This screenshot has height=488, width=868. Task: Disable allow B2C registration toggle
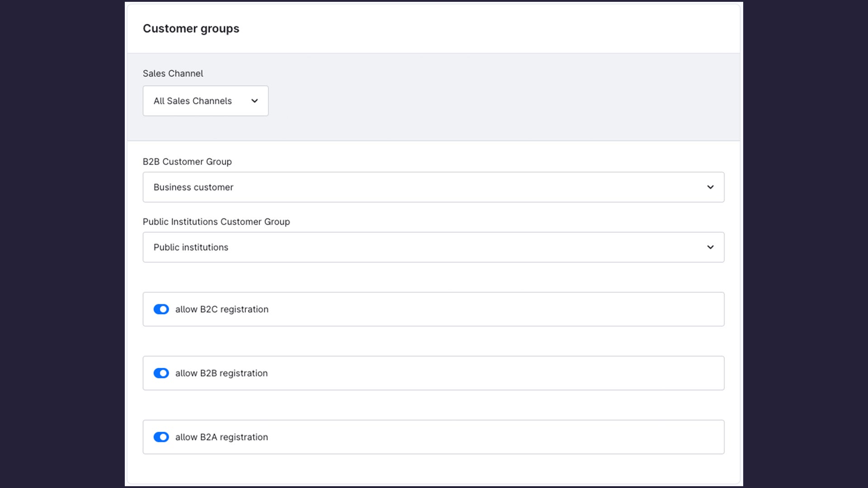coord(161,309)
